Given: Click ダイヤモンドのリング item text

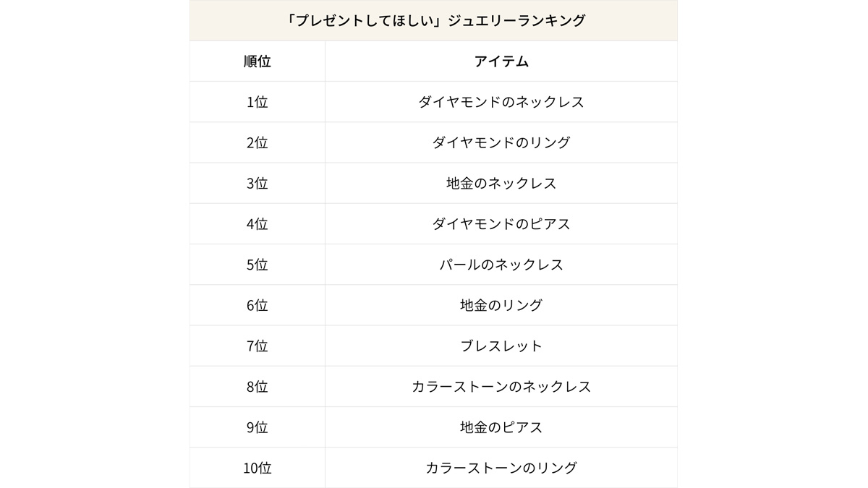Looking at the screenshot, I should coord(501,142).
